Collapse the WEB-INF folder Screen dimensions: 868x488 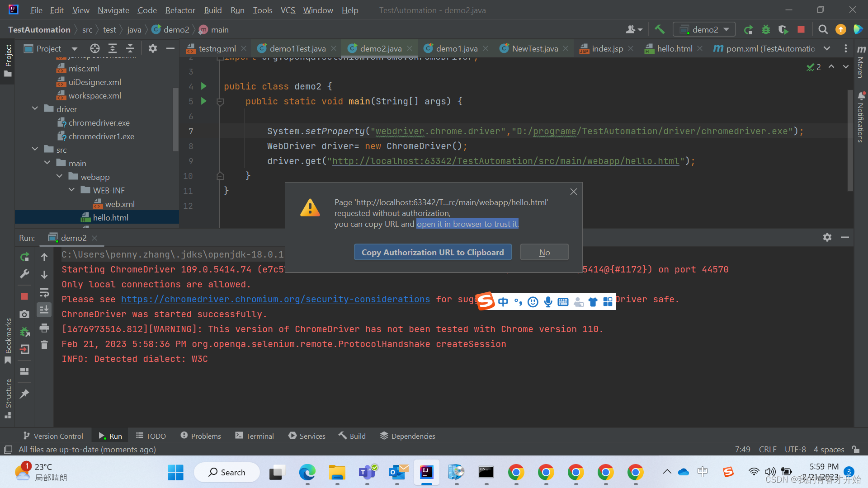click(71, 190)
